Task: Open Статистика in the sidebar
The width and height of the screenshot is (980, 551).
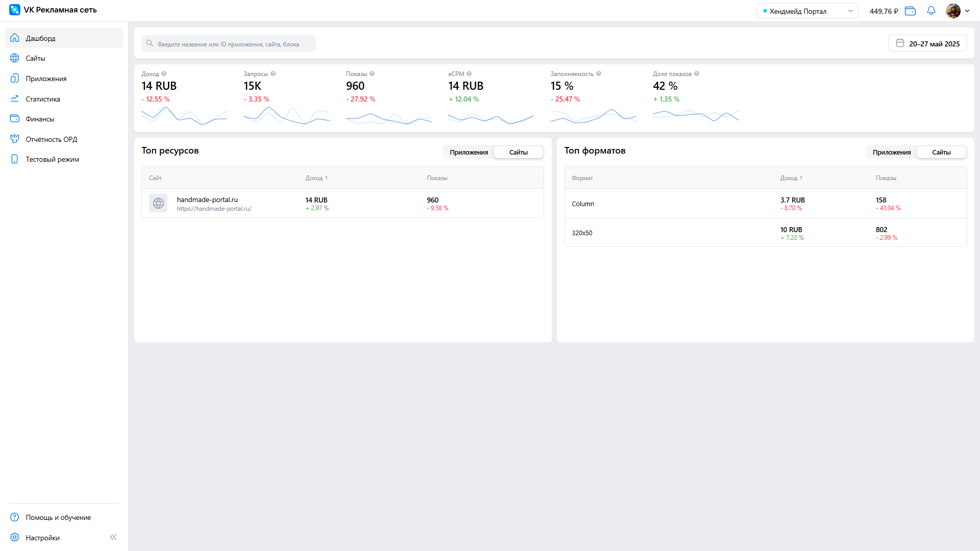Action: [x=43, y=99]
